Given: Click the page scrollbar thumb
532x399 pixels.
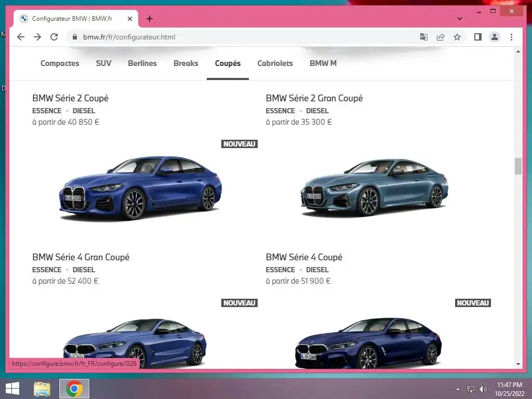Looking at the screenshot, I should click(518, 166).
